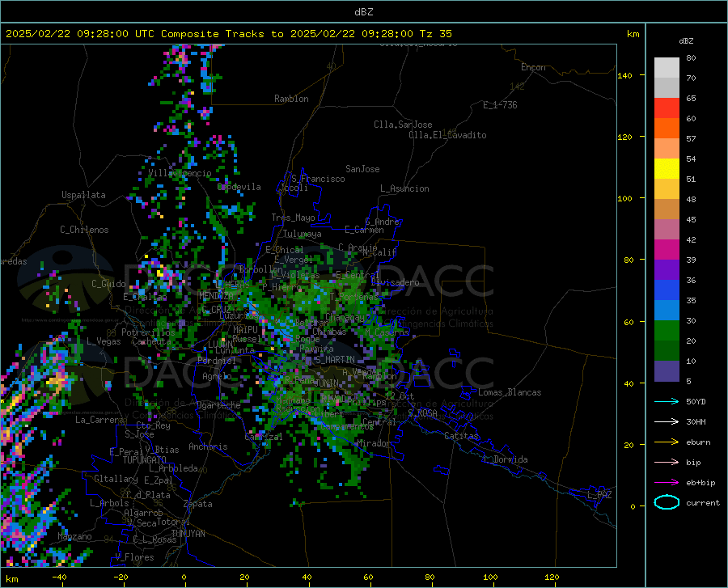Click the TUNUYAN label on map
Screen dimensions: 728x588
click(188, 534)
